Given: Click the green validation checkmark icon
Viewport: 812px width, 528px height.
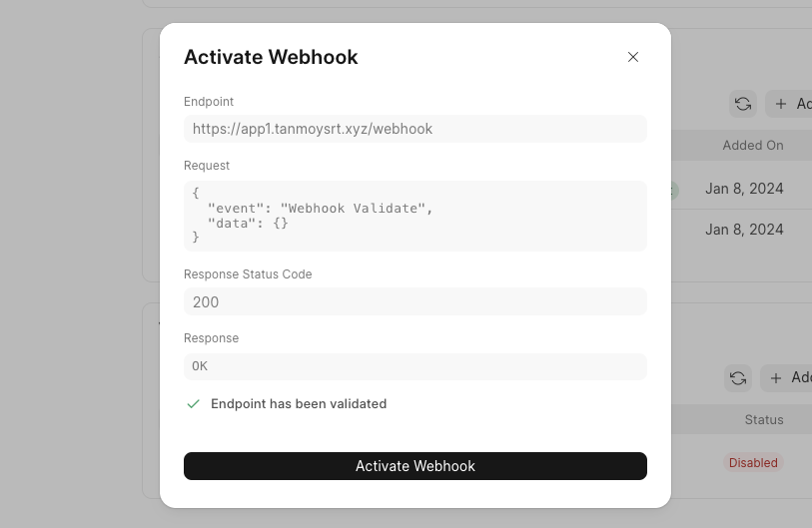Looking at the screenshot, I should [194, 404].
